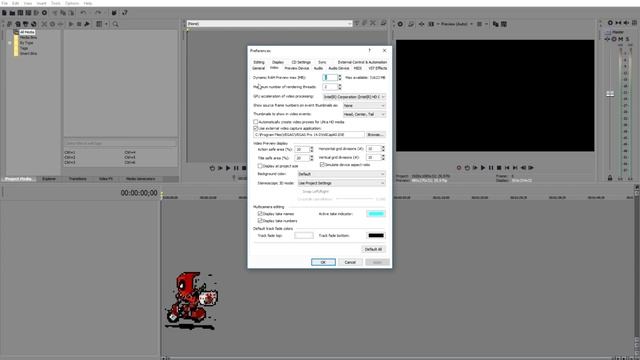Click the maximum rendering threads stepper arrows
Screen dimensions: 640x360
[x=340, y=87]
